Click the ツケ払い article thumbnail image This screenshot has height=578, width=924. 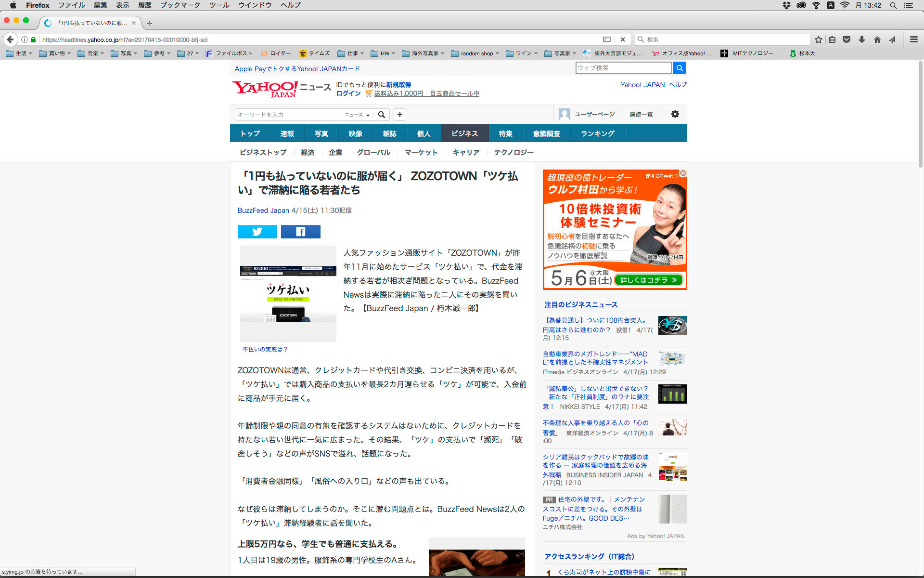point(288,294)
